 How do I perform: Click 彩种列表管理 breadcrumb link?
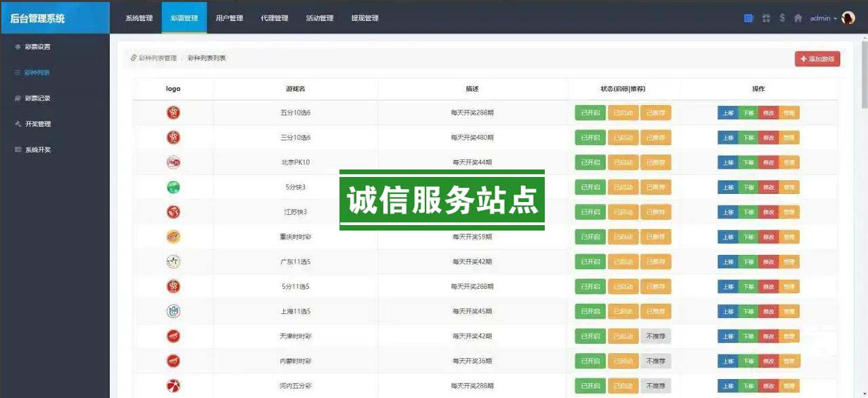[157, 58]
